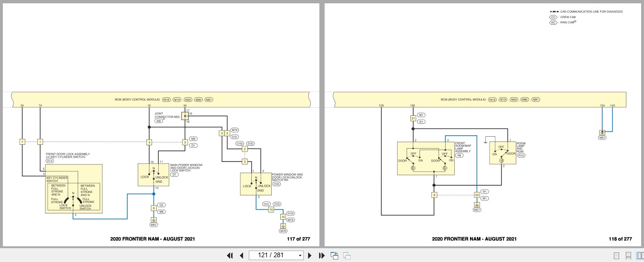The image size is (644, 262).
Task: Click the D14 connector tag
Action: tap(50, 161)
